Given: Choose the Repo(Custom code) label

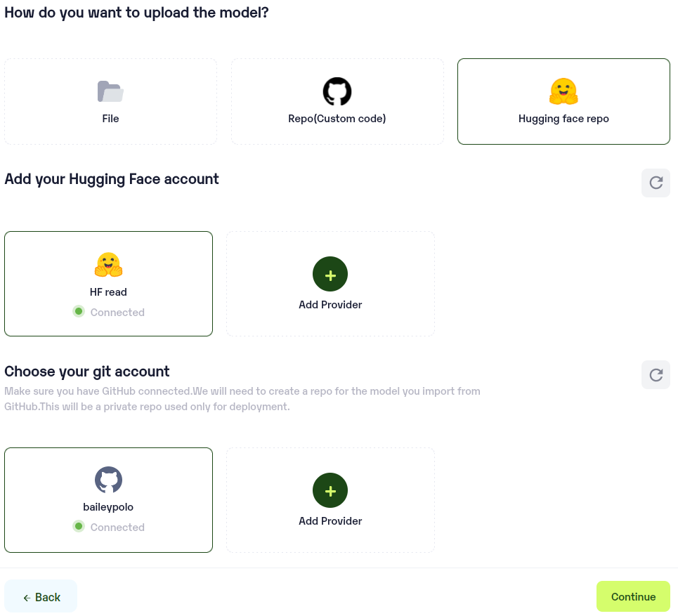Looking at the screenshot, I should [x=337, y=119].
